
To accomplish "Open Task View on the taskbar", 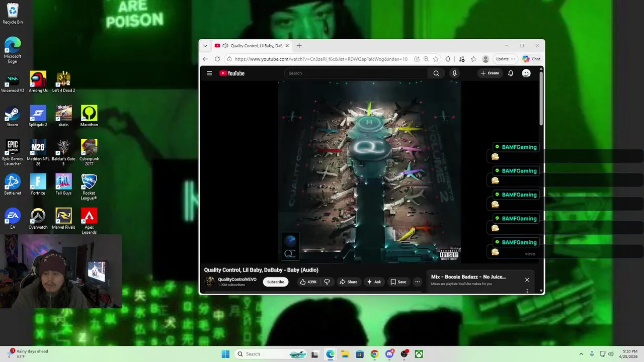I will click(314, 354).
